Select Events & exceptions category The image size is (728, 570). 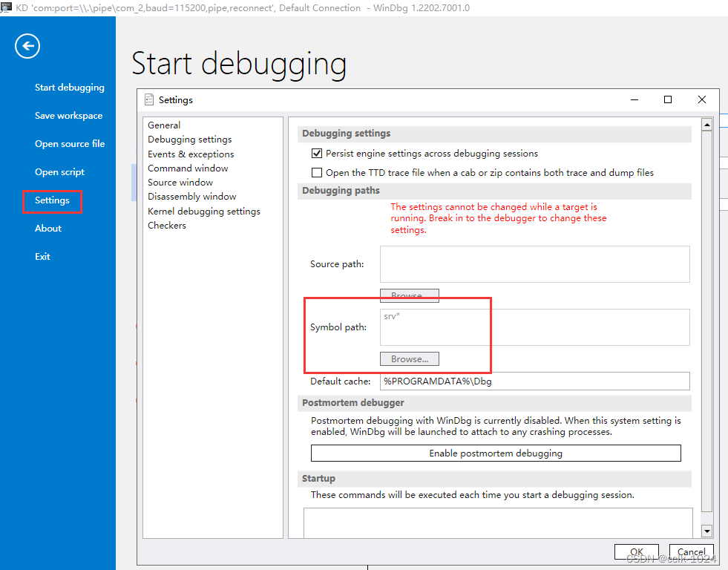(191, 154)
